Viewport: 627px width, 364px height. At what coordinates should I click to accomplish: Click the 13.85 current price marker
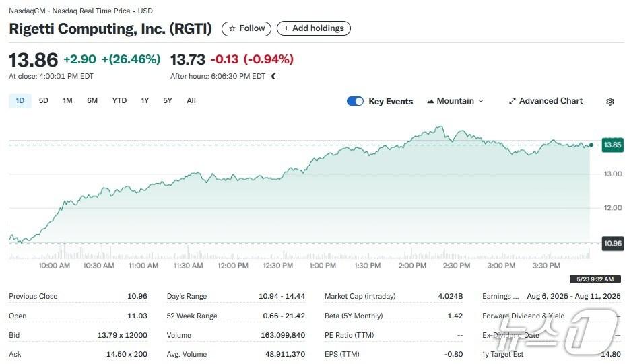coord(612,145)
